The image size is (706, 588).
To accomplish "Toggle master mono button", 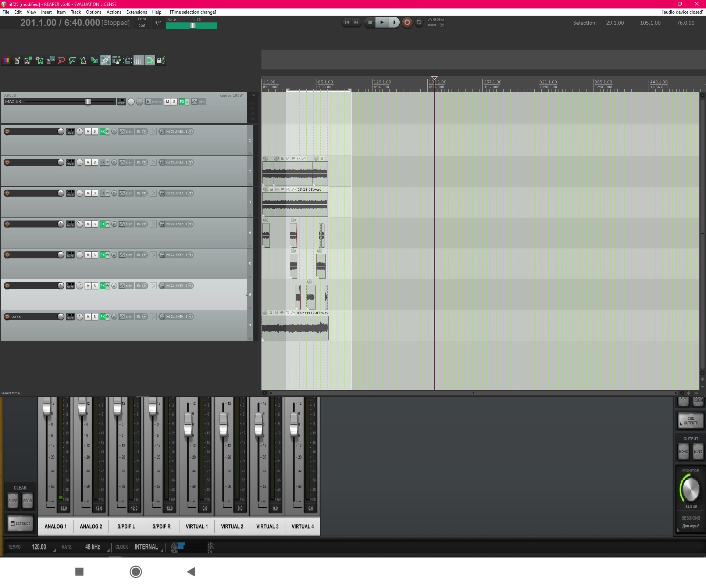I will coord(154,102).
